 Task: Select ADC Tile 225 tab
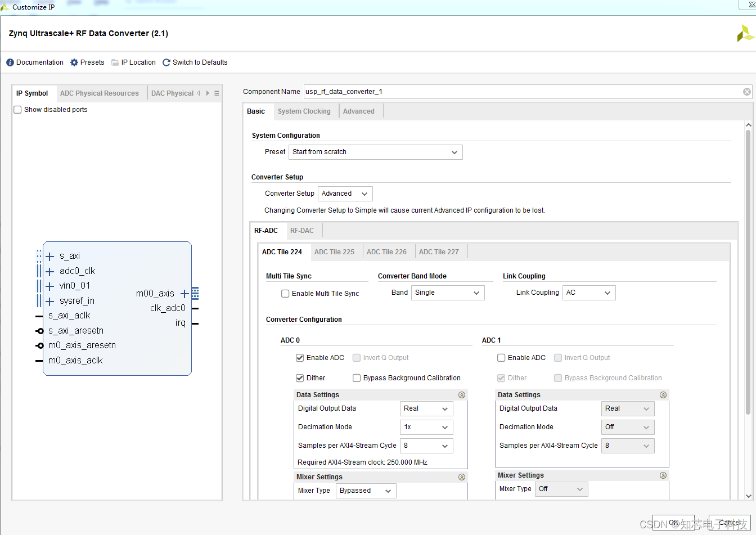pyautogui.click(x=335, y=252)
